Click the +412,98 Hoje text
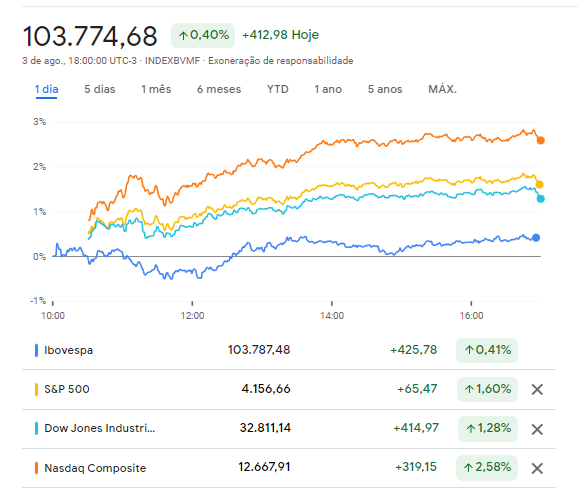The width and height of the screenshot is (578, 496). click(x=280, y=35)
